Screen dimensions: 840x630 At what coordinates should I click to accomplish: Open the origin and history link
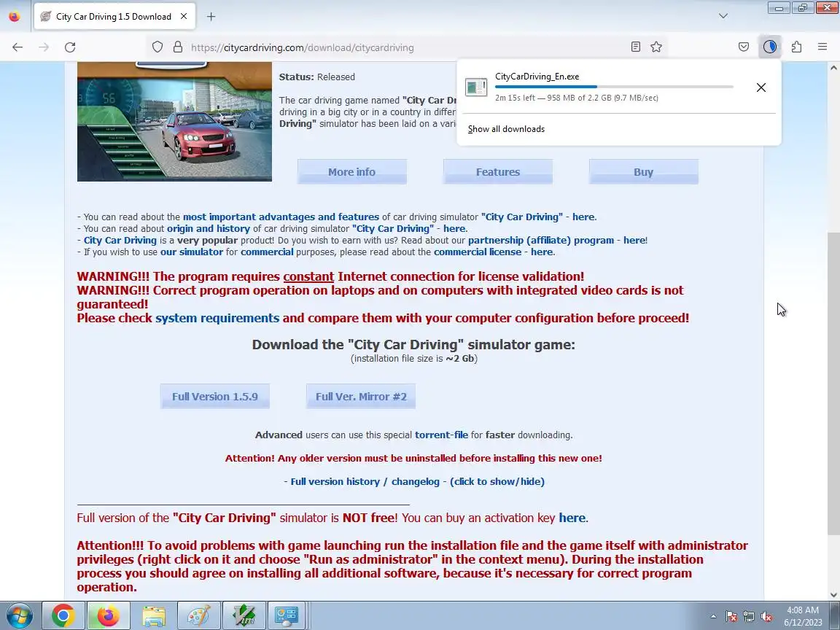click(x=209, y=229)
